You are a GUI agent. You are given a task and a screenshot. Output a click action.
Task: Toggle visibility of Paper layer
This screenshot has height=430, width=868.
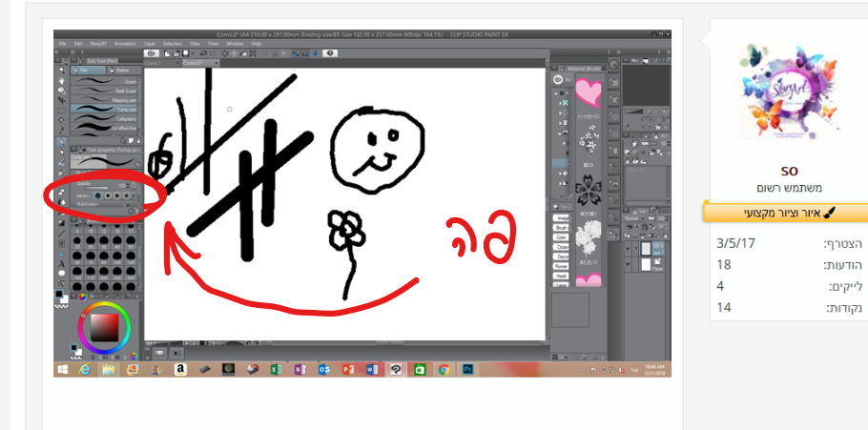click(x=628, y=264)
